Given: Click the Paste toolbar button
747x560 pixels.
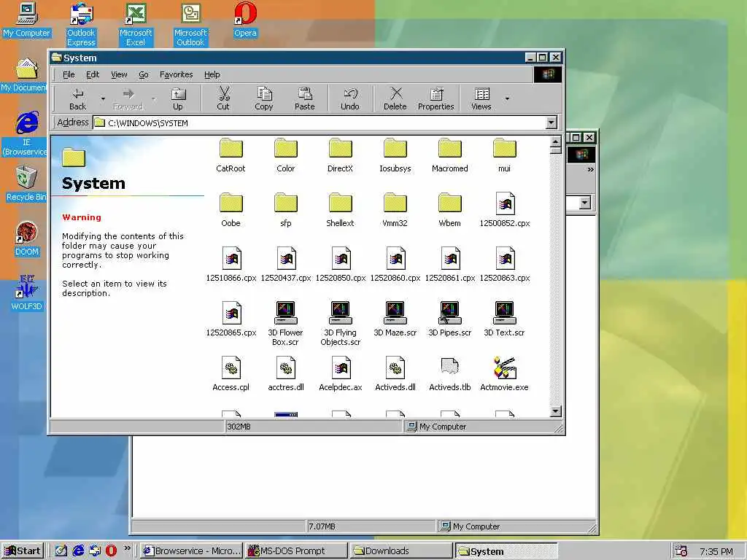Looking at the screenshot, I should tap(304, 99).
